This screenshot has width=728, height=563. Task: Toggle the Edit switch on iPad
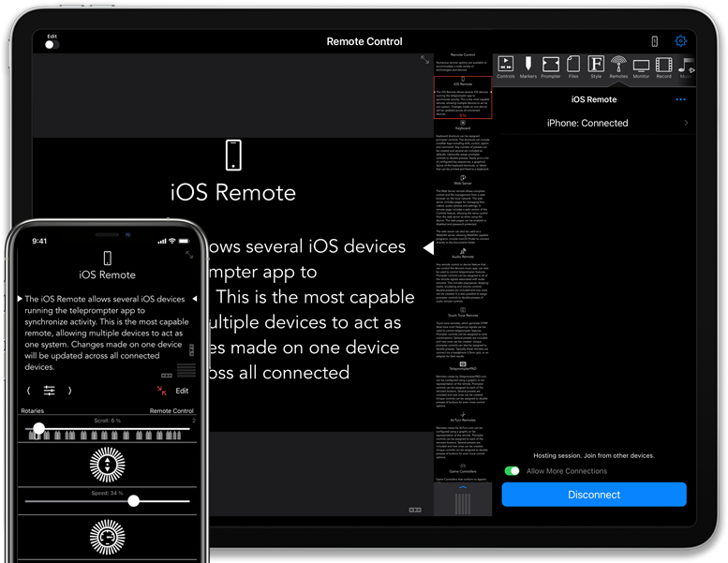[x=52, y=45]
